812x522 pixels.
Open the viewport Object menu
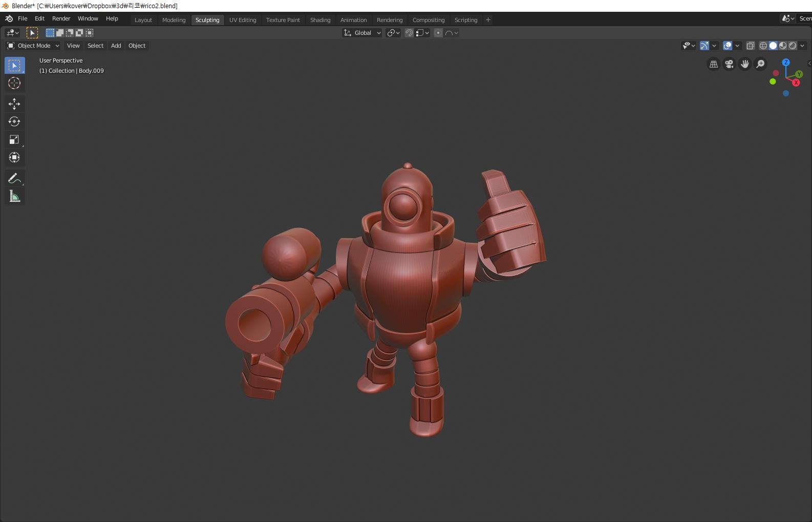(x=137, y=46)
